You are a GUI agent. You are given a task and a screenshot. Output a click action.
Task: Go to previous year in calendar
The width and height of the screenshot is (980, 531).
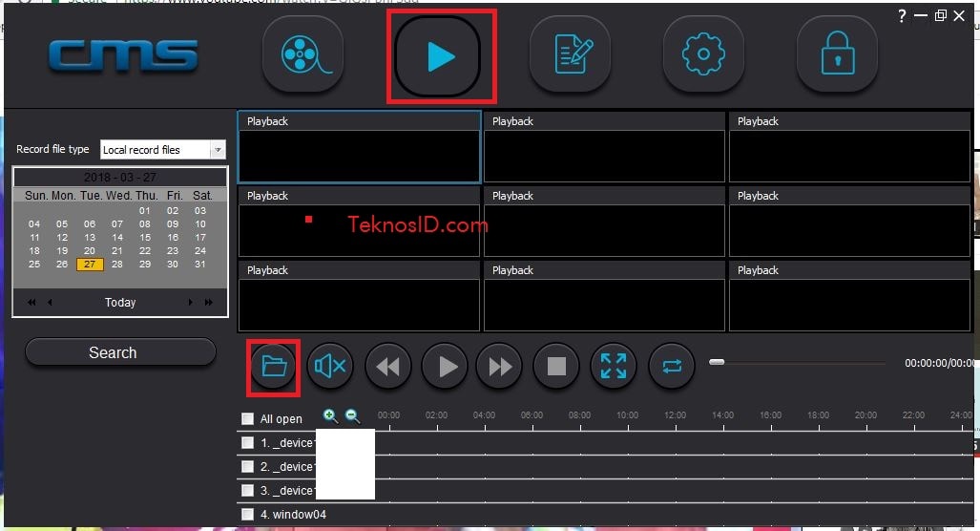(31, 302)
